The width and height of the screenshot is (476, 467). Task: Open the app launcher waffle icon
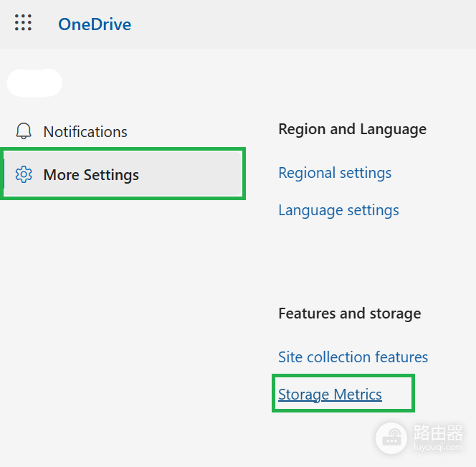coord(23,22)
